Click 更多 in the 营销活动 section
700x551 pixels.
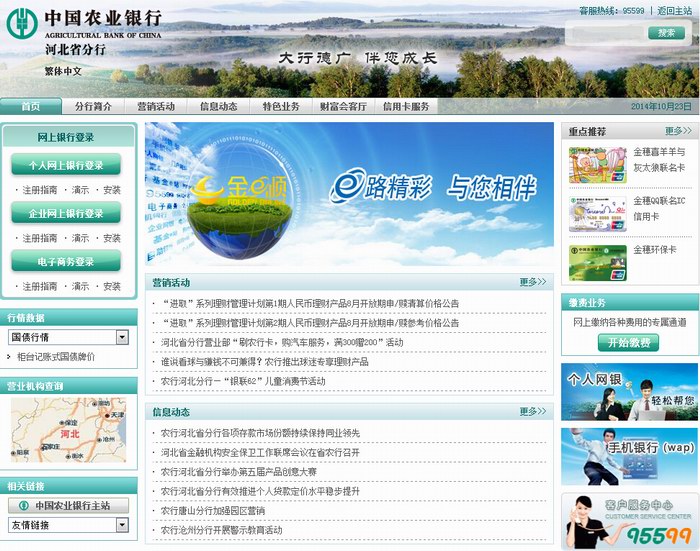533,282
